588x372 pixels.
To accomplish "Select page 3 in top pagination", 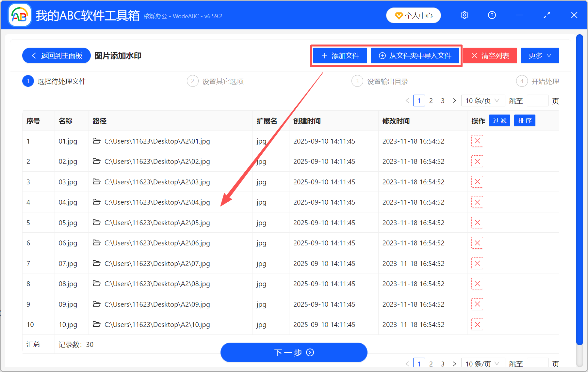I will click(x=443, y=101).
